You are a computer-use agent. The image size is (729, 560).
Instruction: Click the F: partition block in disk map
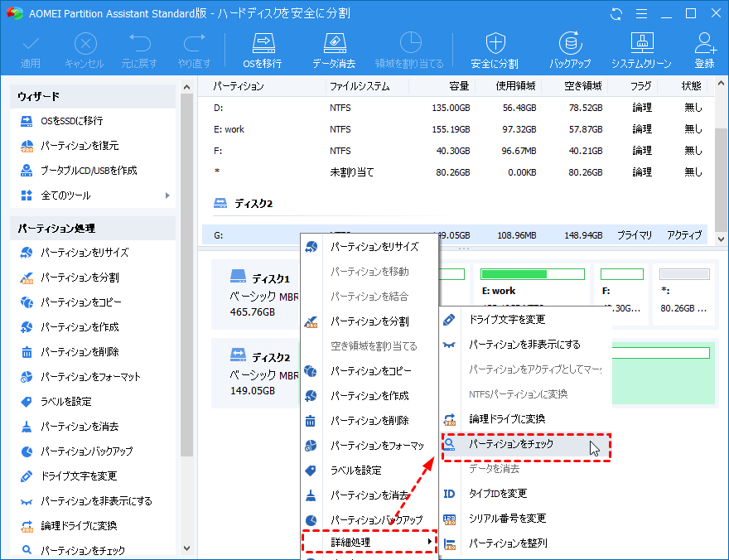621,295
